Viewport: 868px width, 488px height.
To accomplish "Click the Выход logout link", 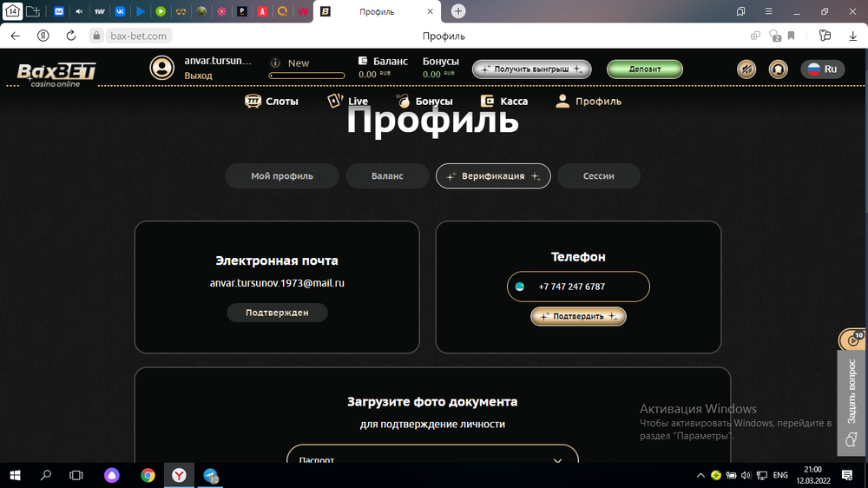I will pyautogui.click(x=198, y=76).
